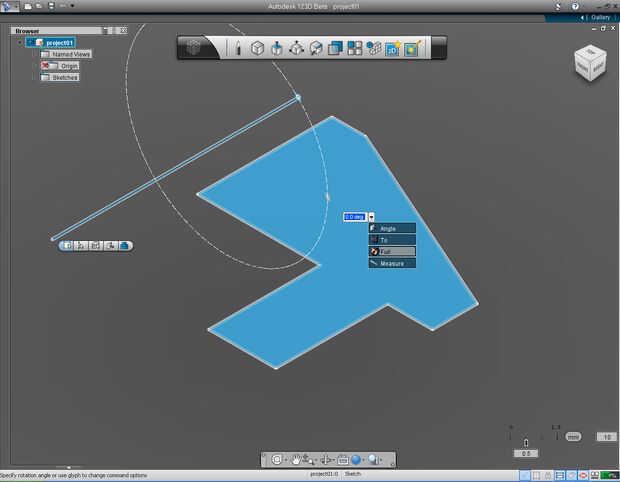Select the Pan hand tool in navigation bar

point(296,459)
